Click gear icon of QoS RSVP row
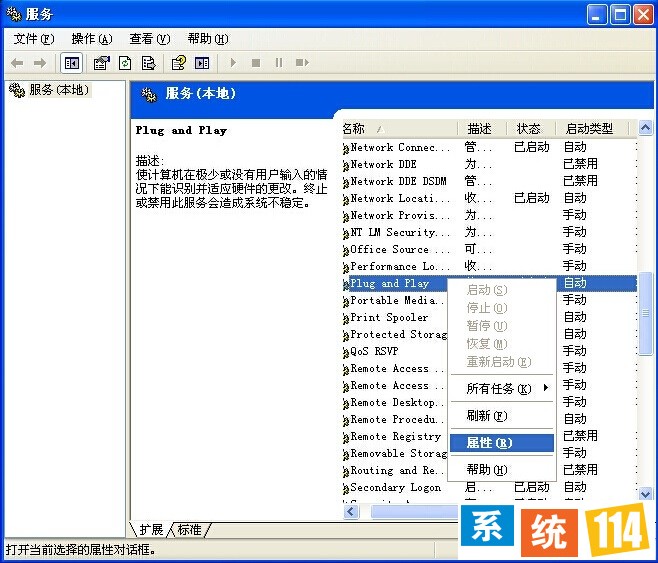The width and height of the screenshot is (658, 563). [x=346, y=352]
